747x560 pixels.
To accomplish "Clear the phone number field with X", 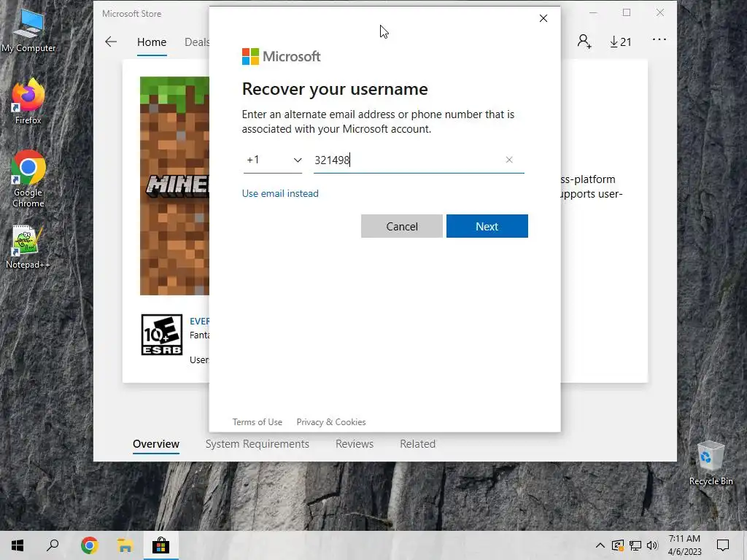I will pyautogui.click(x=508, y=160).
